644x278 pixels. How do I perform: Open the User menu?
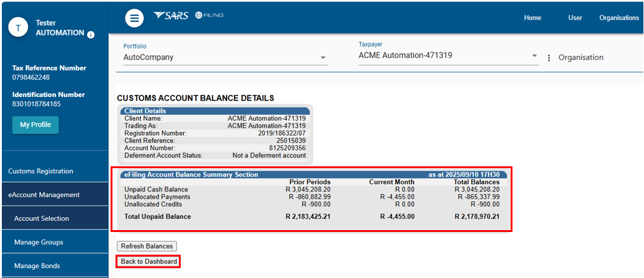tap(575, 18)
